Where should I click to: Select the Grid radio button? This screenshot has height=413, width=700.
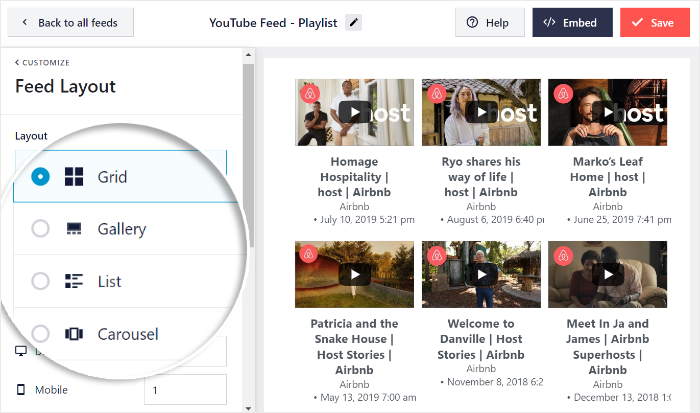tap(40, 177)
